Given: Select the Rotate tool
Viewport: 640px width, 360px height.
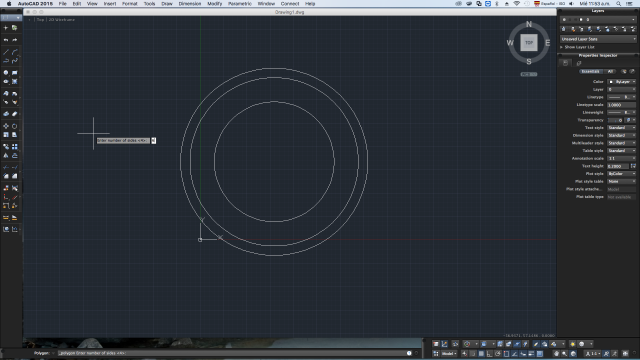Looking at the screenshot, I should (x=15, y=126).
